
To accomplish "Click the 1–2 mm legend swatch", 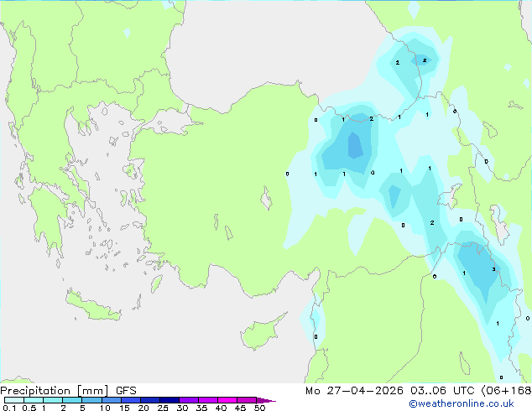I will pyautogui.click(x=53, y=400).
